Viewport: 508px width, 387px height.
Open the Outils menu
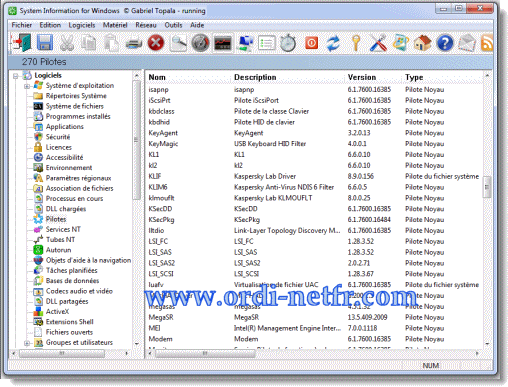[x=173, y=25]
